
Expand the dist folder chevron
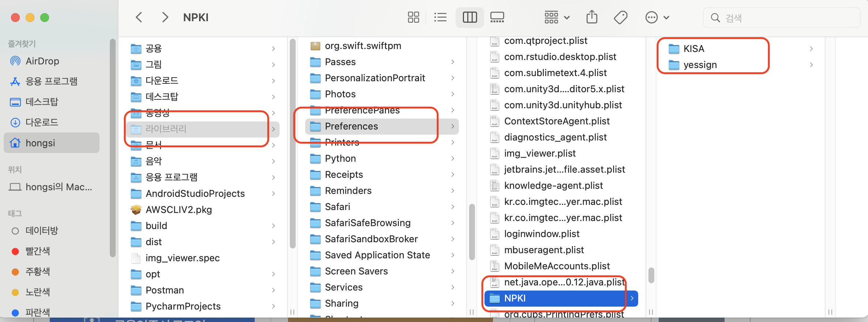coord(273,241)
